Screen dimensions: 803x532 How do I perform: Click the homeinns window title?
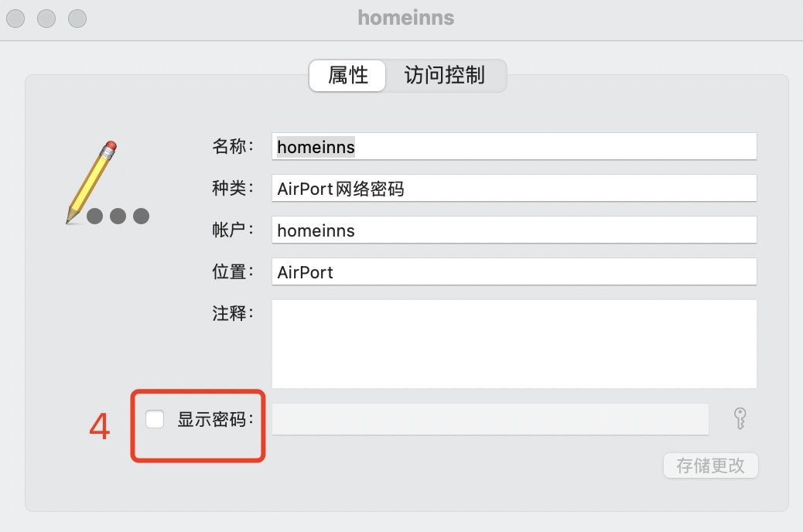(405, 18)
